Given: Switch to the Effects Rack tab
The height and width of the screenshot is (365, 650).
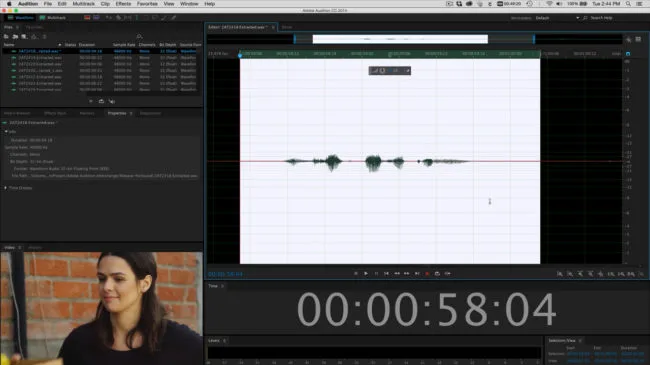Looking at the screenshot, I should 55,113.
